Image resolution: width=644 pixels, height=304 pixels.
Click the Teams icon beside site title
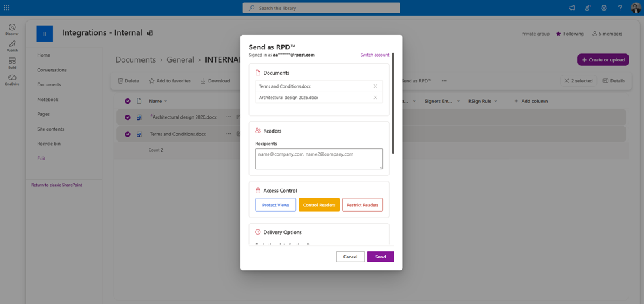tap(150, 33)
